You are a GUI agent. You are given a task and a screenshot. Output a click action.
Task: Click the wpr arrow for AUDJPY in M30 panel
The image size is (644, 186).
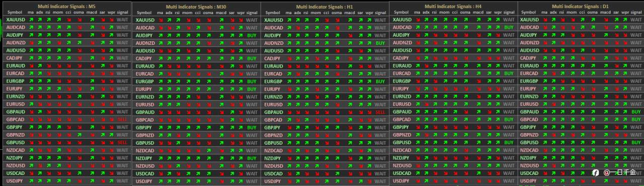click(x=242, y=36)
